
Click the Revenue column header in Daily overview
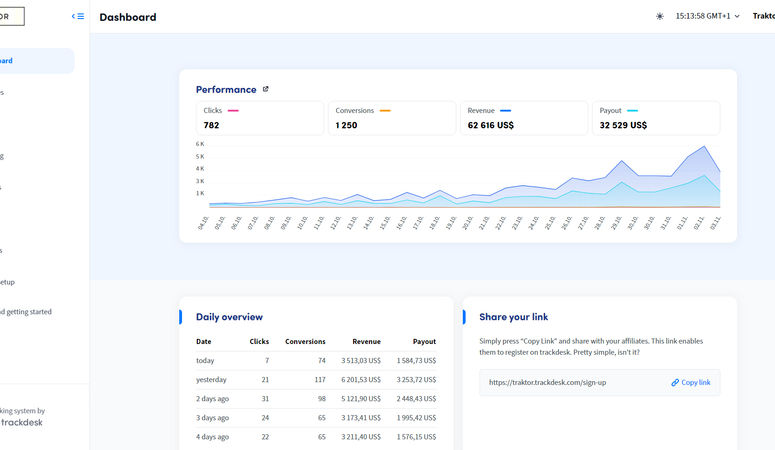click(366, 342)
